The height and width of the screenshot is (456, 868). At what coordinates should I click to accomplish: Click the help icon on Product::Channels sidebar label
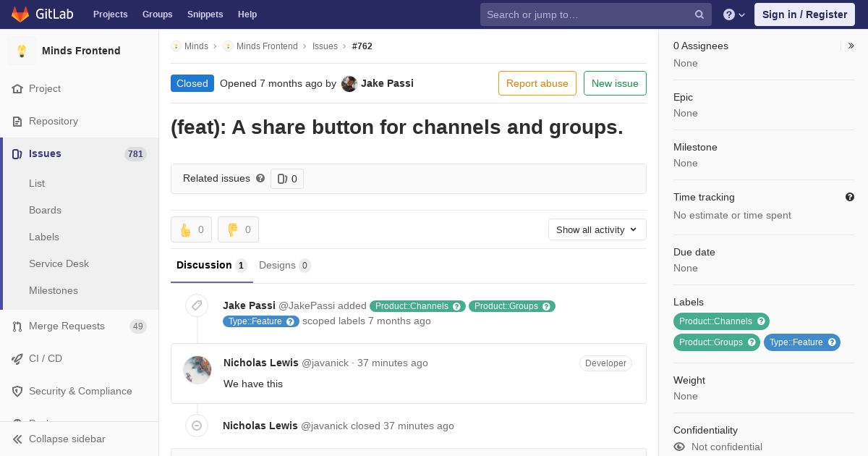tap(761, 321)
